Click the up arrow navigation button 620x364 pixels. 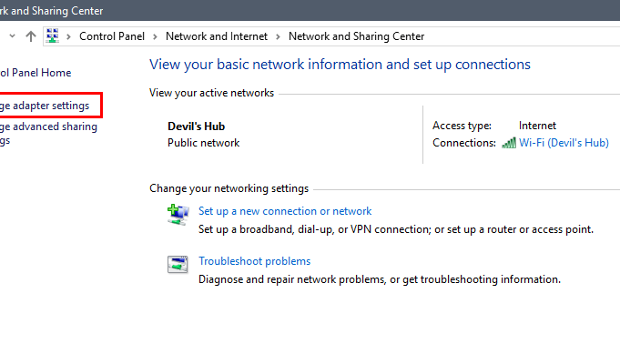(31, 36)
